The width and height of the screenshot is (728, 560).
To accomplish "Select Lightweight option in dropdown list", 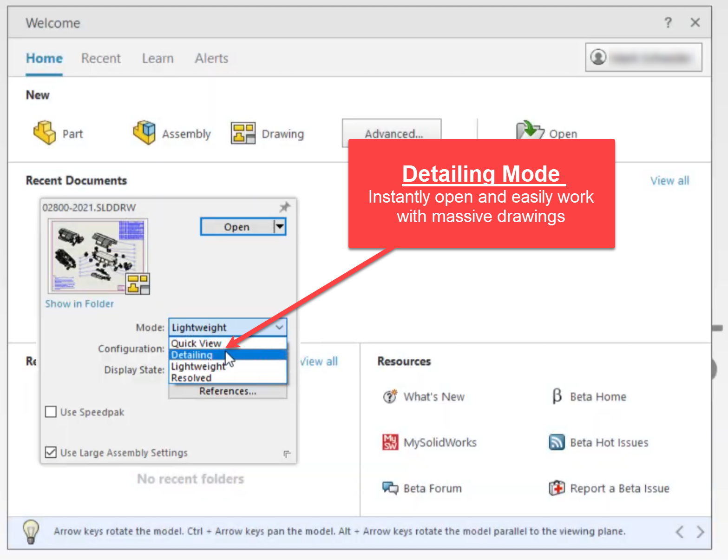I will pos(228,366).
